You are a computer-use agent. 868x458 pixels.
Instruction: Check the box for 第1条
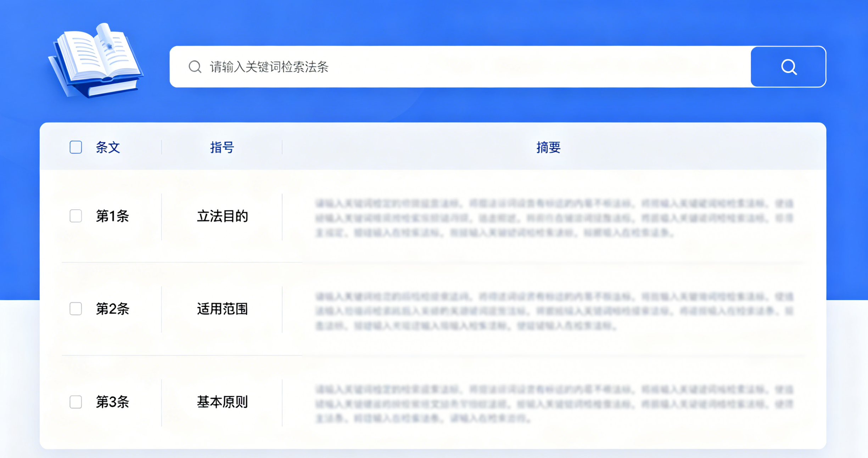click(76, 216)
